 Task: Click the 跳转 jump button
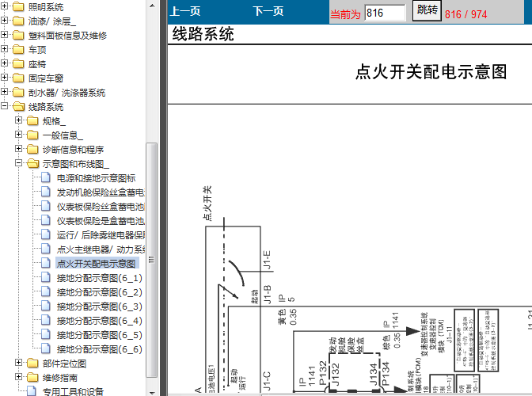427,10
